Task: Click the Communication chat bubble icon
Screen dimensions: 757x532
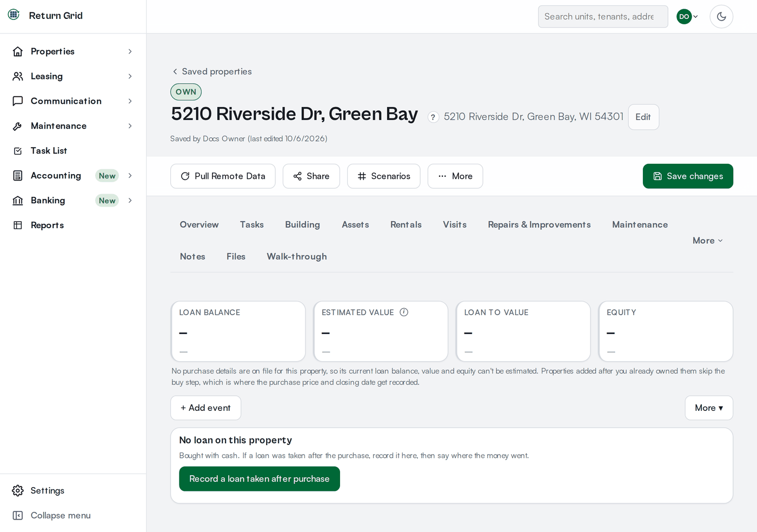Action: [18, 101]
